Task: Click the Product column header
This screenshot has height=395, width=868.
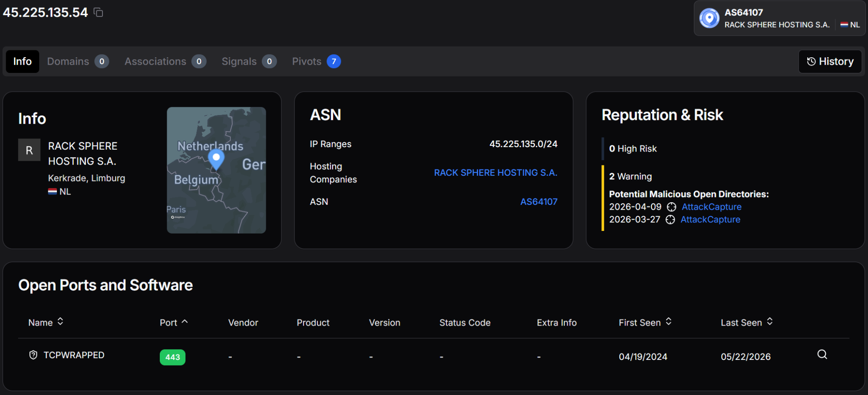Action: pyautogui.click(x=313, y=323)
